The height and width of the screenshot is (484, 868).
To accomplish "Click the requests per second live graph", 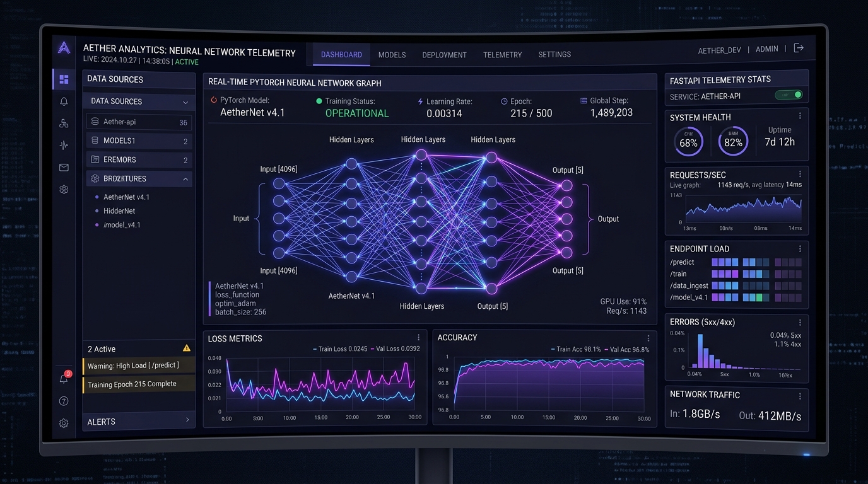I will 744,208.
